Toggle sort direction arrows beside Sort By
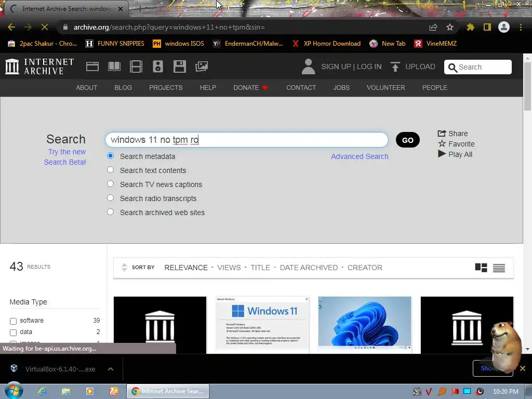 124,268
